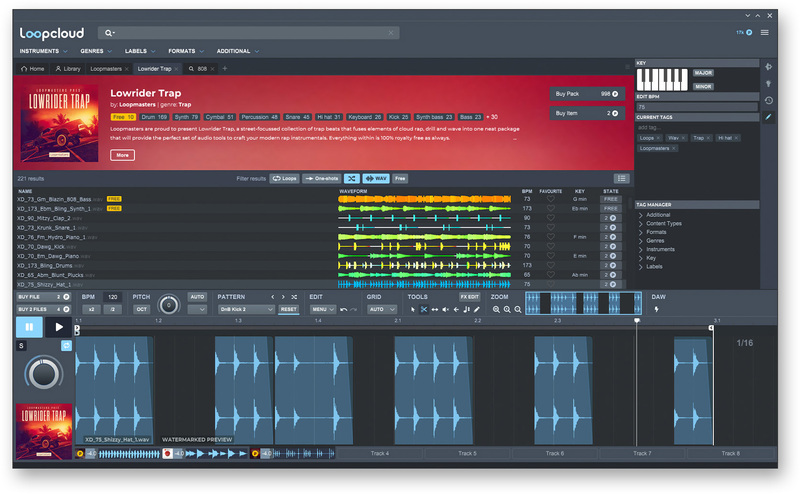Toggle the solo S button on the track
The height and width of the screenshot is (494, 800).
tap(21, 346)
